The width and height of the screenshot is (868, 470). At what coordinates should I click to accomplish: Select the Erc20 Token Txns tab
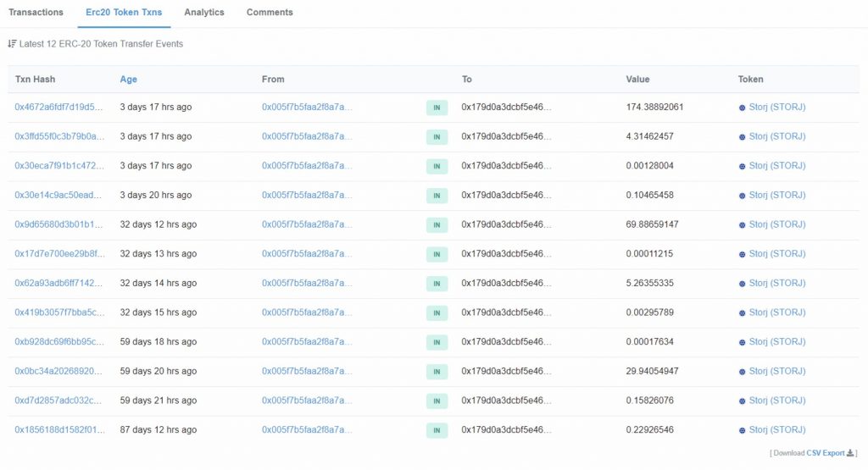(124, 13)
